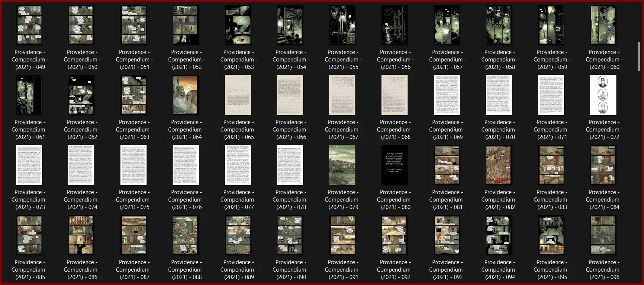Pick the beige text page thumbnail 067
The width and height of the screenshot is (644, 285).
coord(342,95)
